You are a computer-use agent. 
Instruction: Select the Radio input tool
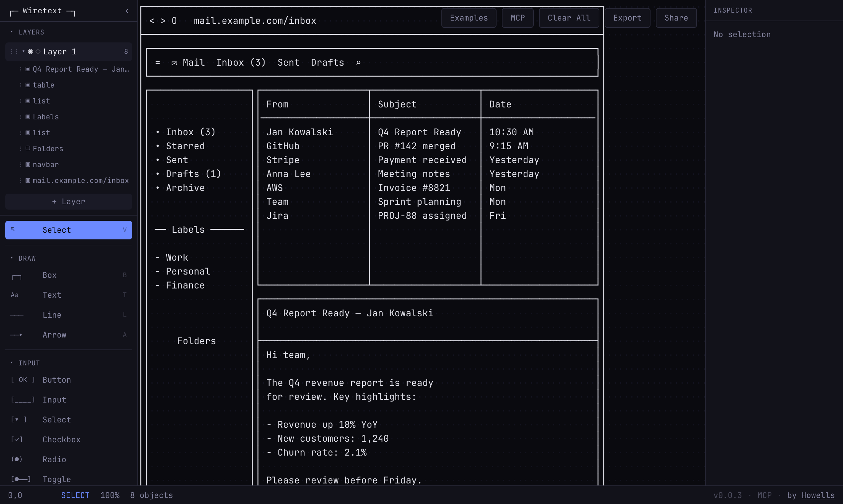(54, 459)
